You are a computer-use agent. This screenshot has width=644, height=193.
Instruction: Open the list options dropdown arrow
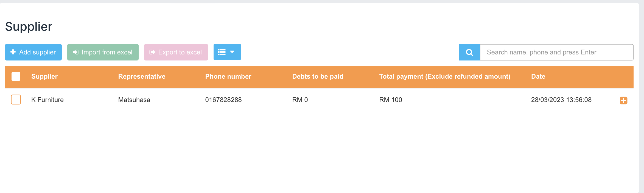point(232,52)
